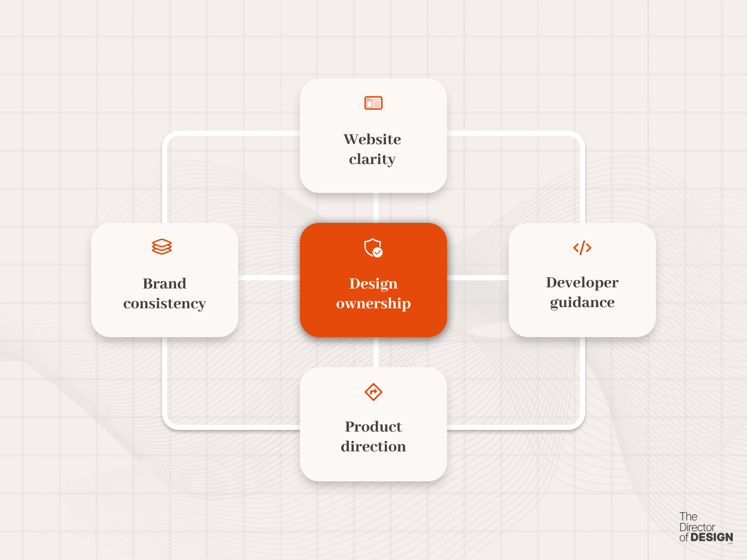747x560 pixels.
Task: Click the diamond arrow icon on Product direction card
Action: click(x=373, y=392)
